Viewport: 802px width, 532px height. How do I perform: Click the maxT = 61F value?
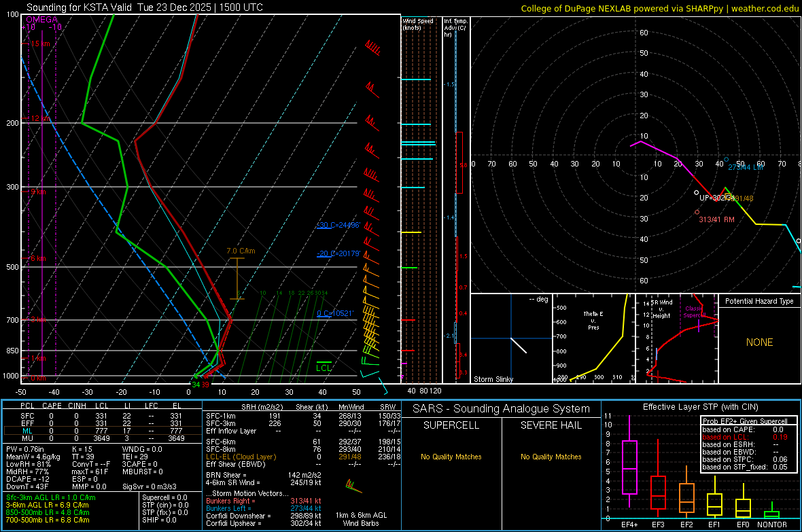(x=90, y=472)
